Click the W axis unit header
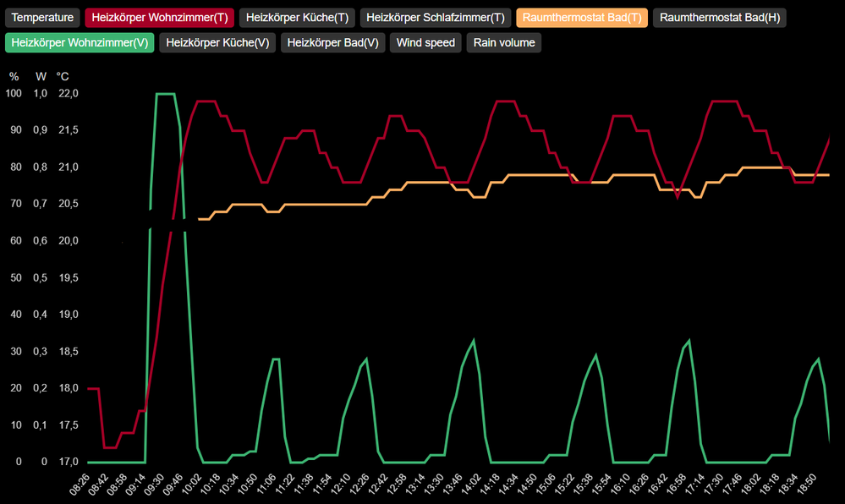The image size is (845, 504). (41, 76)
